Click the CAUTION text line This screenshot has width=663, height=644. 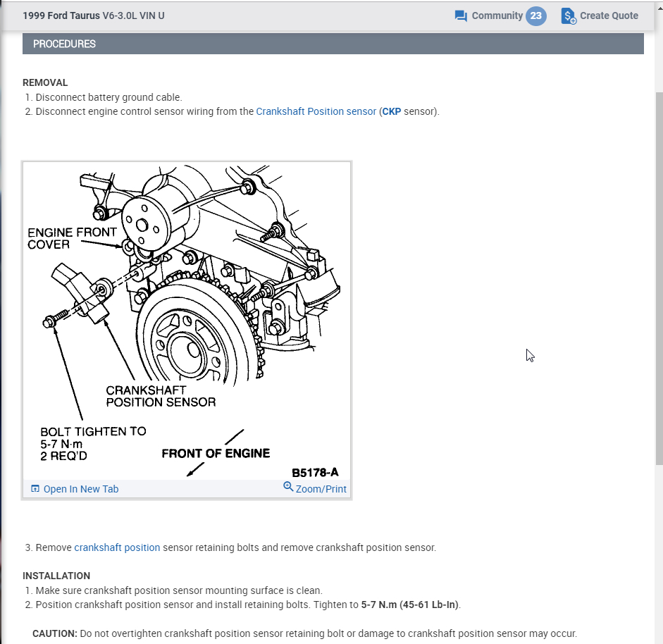pyautogui.click(x=304, y=633)
